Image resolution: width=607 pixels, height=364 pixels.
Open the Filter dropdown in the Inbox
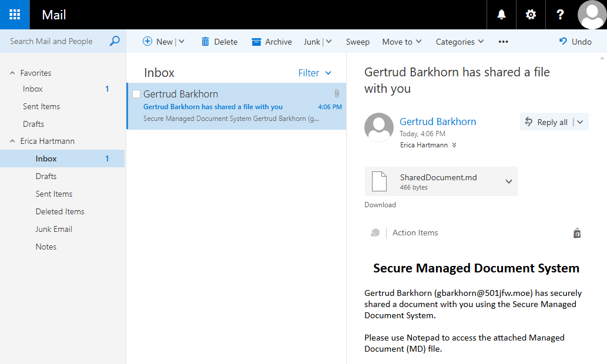(x=315, y=73)
